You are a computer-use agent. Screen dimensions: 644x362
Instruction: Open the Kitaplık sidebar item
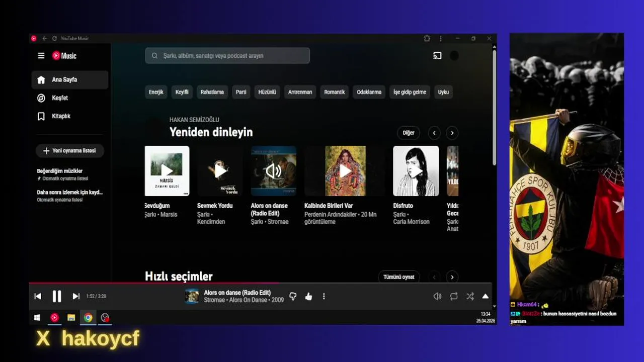point(70,116)
